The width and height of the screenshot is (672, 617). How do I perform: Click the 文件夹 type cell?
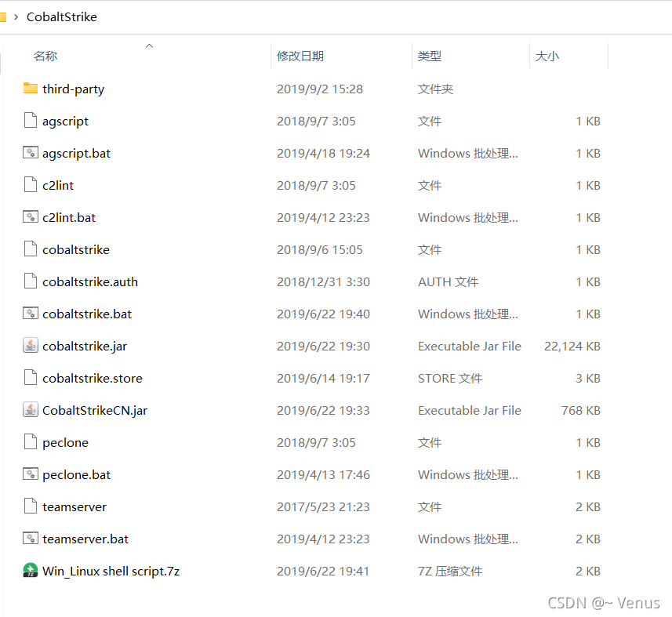pos(435,89)
